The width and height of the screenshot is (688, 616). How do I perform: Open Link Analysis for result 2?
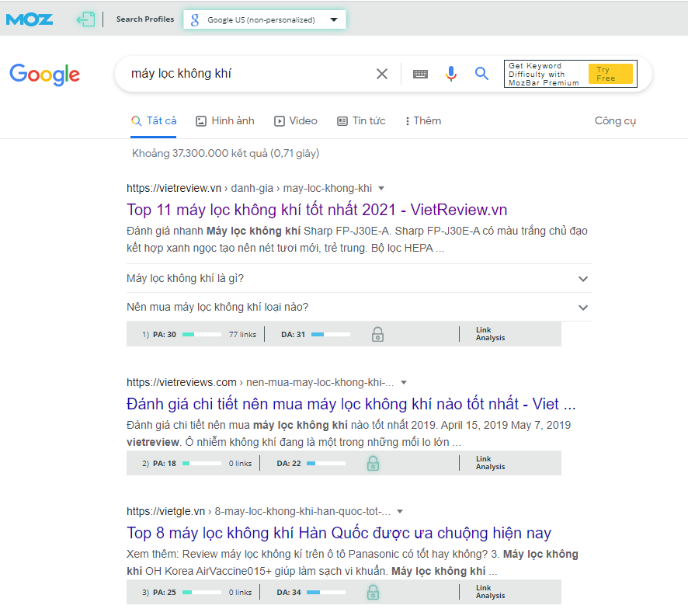pyautogui.click(x=490, y=463)
